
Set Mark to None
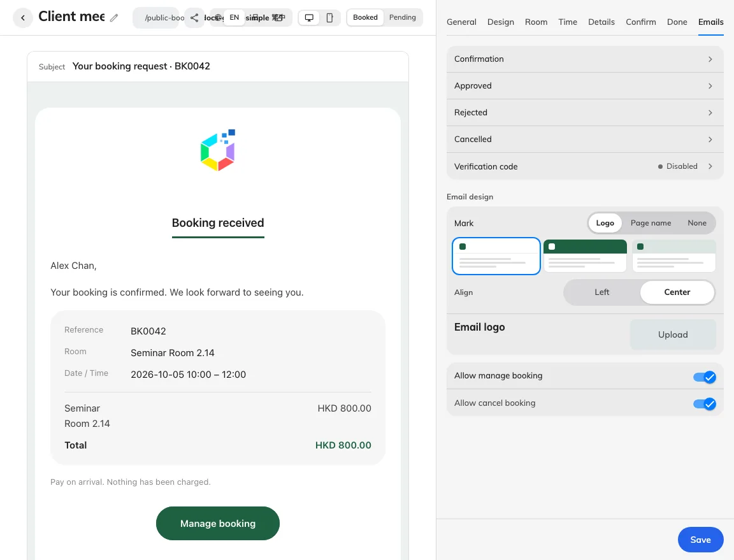pos(697,223)
